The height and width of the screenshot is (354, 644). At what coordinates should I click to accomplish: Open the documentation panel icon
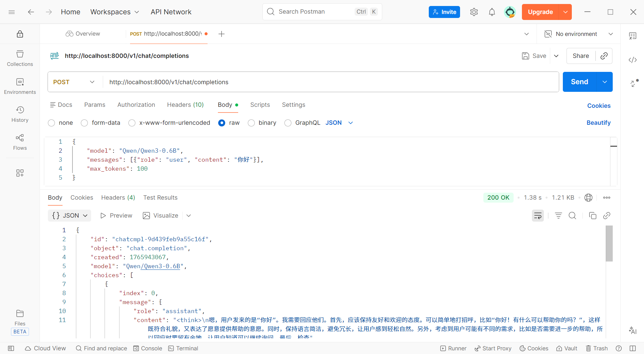click(633, 36)
